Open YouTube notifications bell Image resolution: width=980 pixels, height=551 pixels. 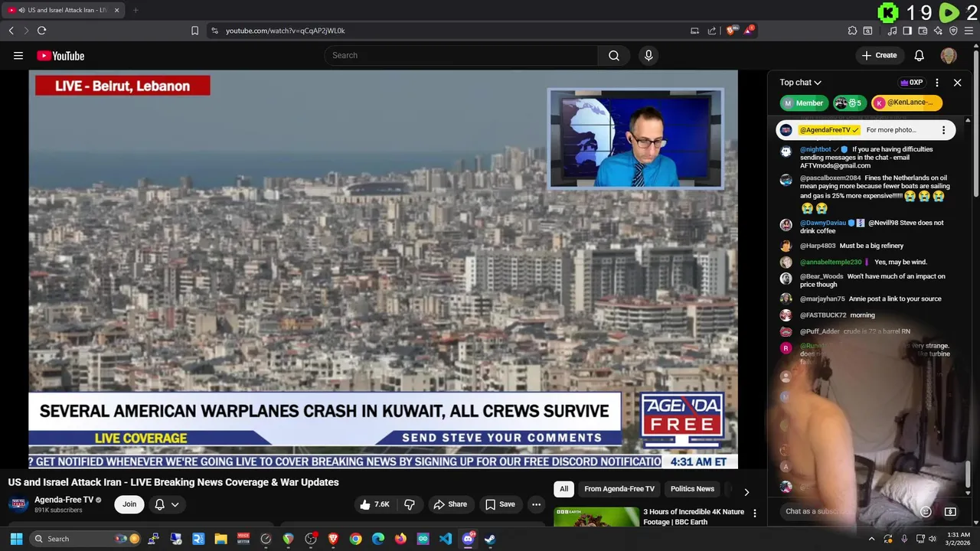(x=920, y=55)
